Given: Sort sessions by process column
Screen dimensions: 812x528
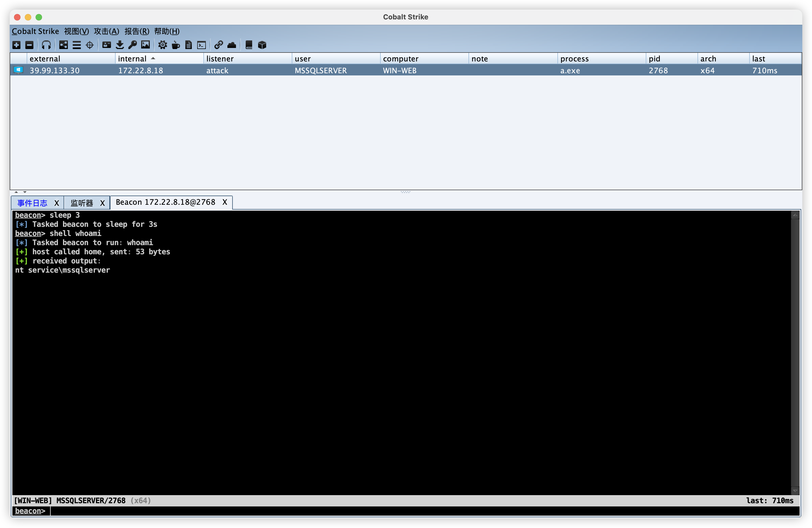Looking at the screenshot, I should pos(602,59).
